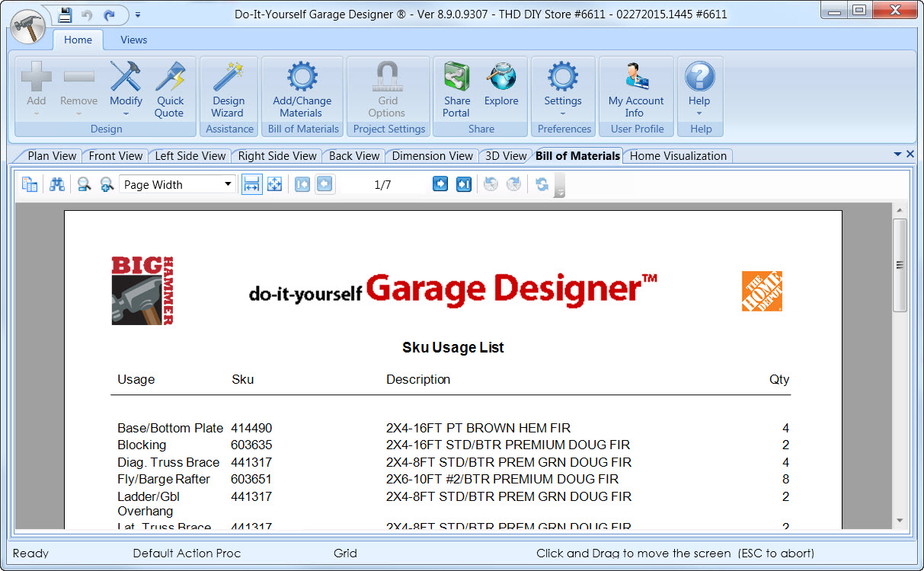The height and width of the screenshot is (571, 924).
Task: Click Sku value 603651
Action: click(251, 479)
